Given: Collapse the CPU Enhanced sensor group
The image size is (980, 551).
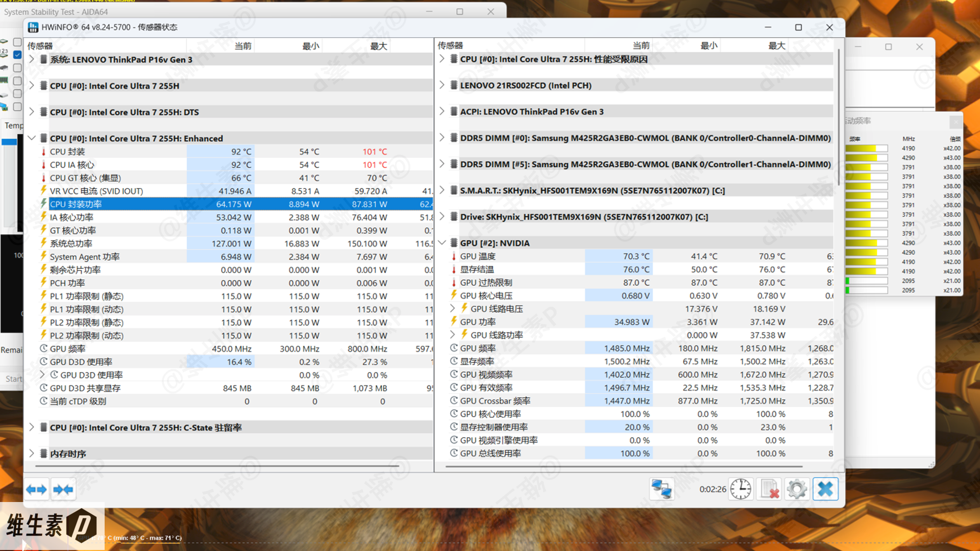Looking at the screenshot, I should 32,138.
